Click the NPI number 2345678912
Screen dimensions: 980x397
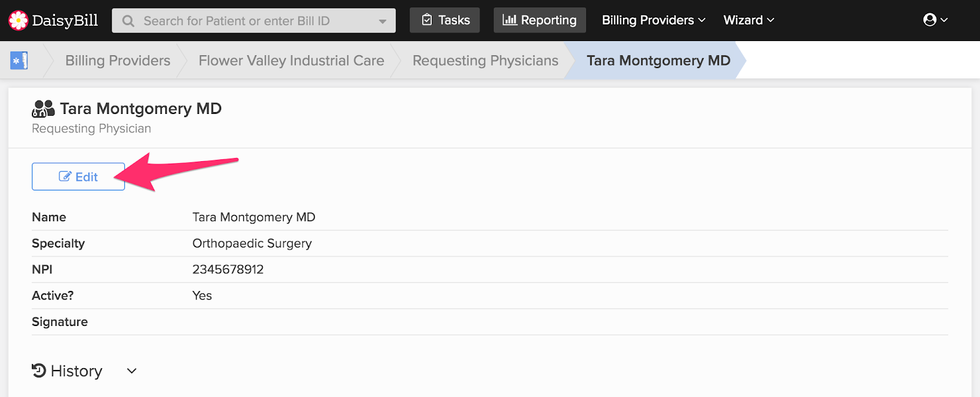(228, 270)
